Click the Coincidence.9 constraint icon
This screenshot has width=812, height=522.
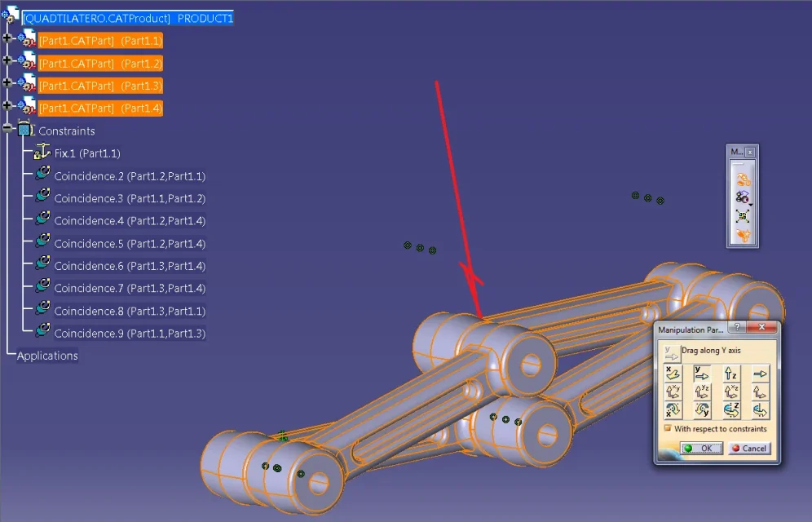pyautogui.click(x=42, y=330)
